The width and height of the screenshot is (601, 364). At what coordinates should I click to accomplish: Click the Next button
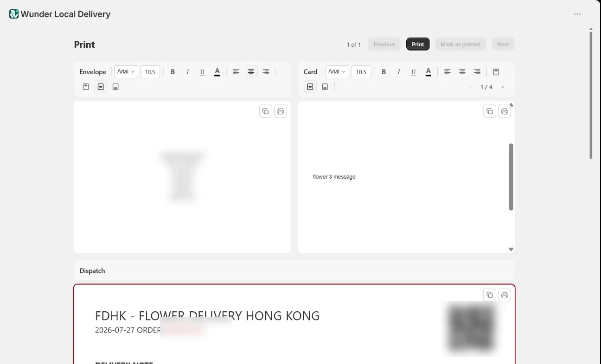pyautogui.click(x=503, y=44)
